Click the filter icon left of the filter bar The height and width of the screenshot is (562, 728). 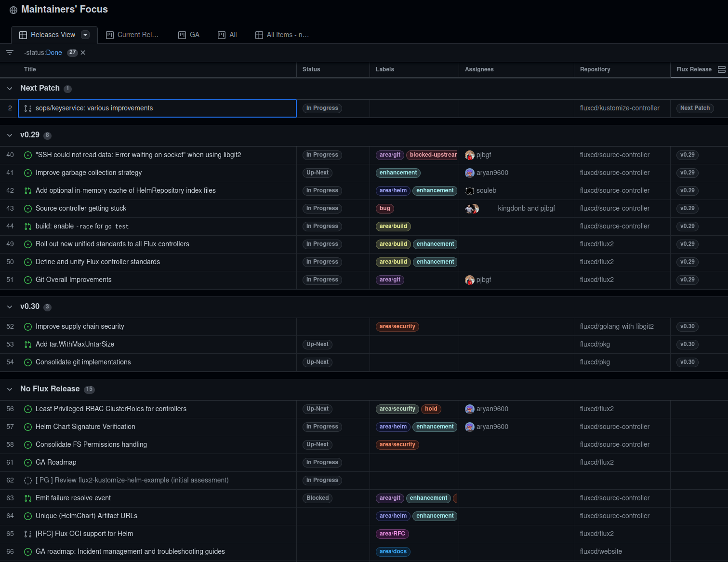click(9, 52)
